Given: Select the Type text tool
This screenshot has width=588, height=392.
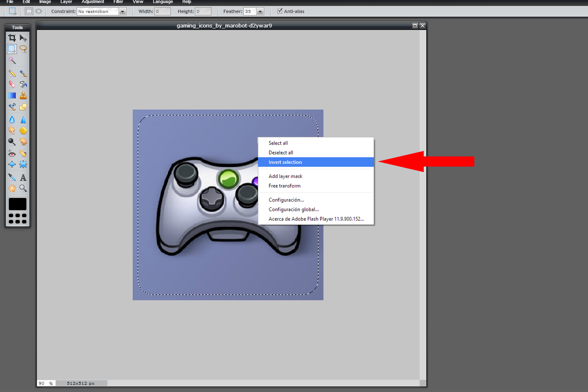Looking at the screenshot, I should point(23,177).
